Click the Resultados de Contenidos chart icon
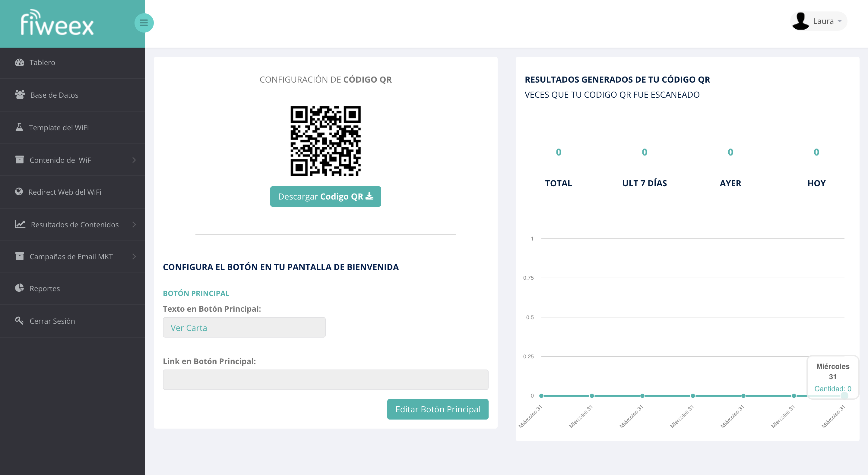 (x=20, y=224)
